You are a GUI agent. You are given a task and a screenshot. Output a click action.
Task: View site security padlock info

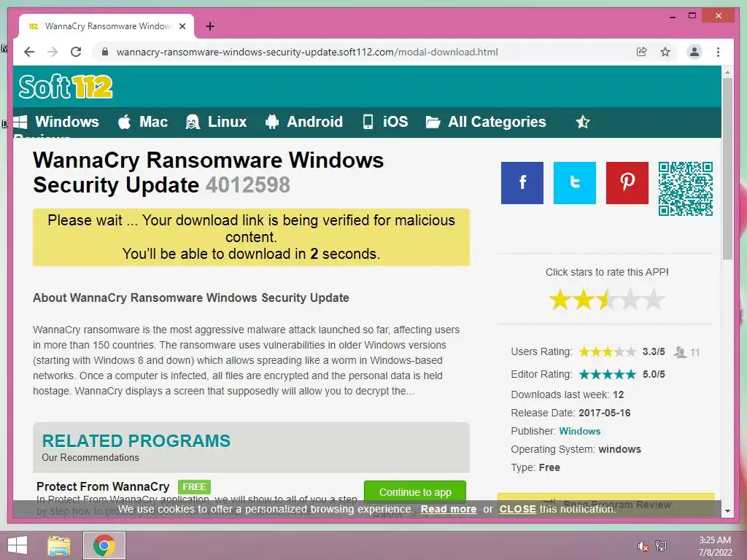click(x=105, y=52)
